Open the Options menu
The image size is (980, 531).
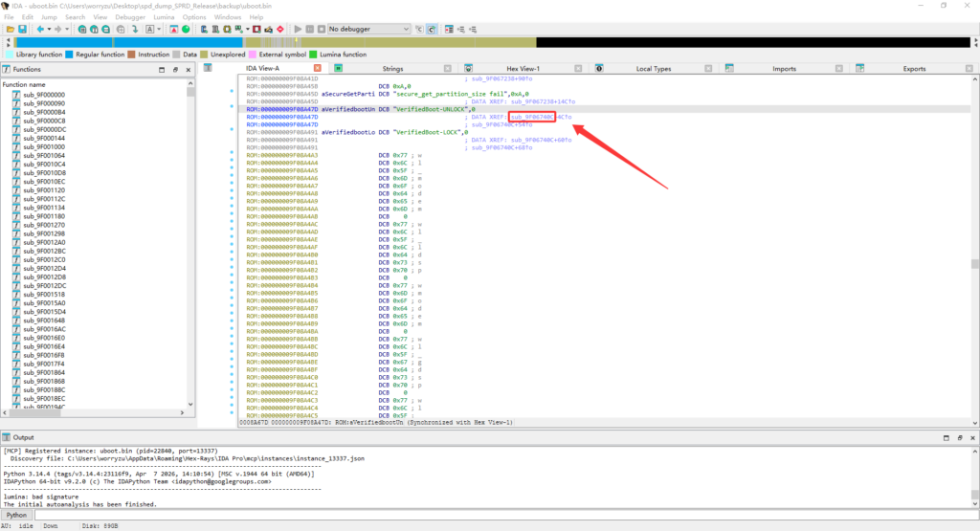[x=193, y=17]
